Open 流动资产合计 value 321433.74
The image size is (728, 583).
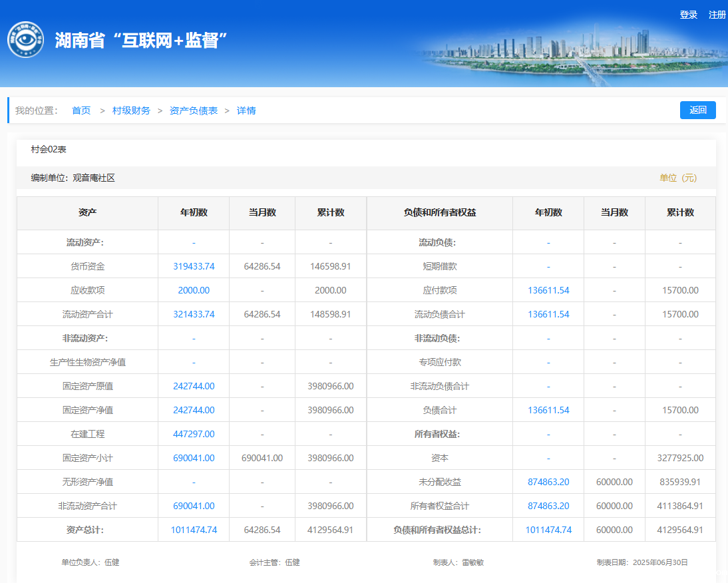coord(194,314)
